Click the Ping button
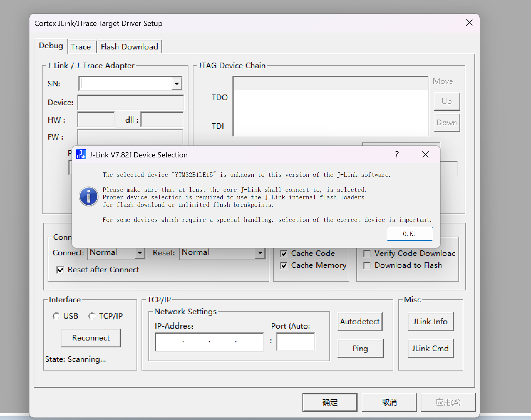Viewport: 531px width, 420px height. coord(360,349)
